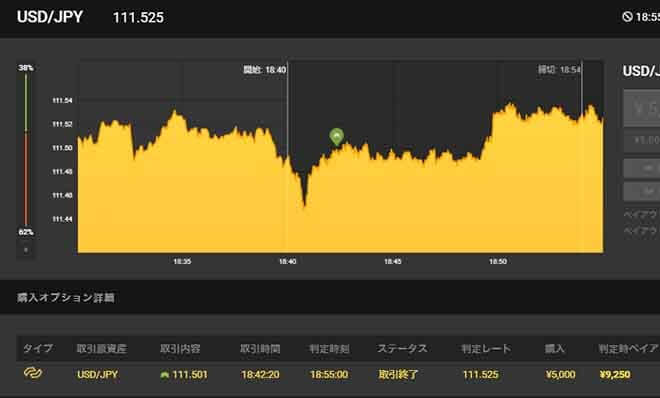This screenshot has width=660, height=398.
Task: Click the 開始 18:40 start line label
Action: point(264,70)
